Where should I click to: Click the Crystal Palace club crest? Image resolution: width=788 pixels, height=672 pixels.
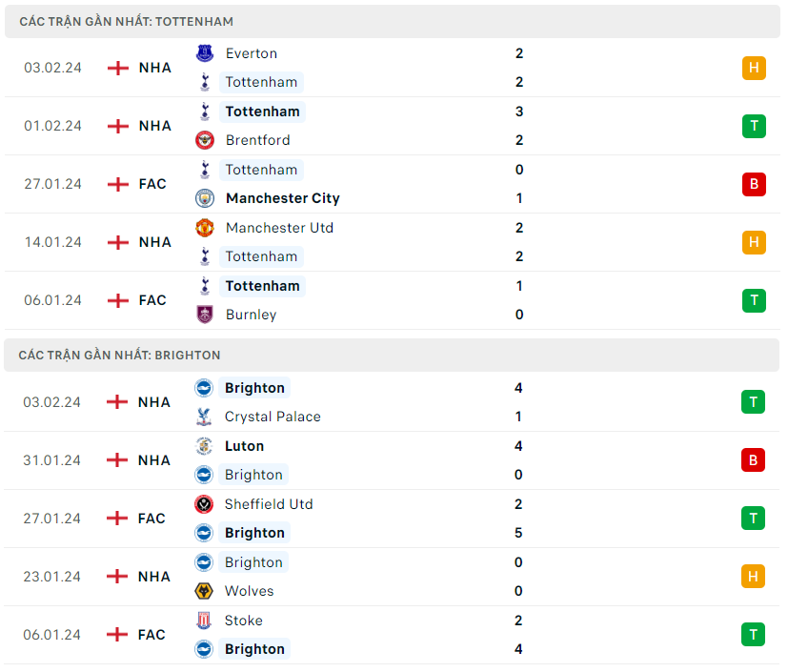coord(204,417)
